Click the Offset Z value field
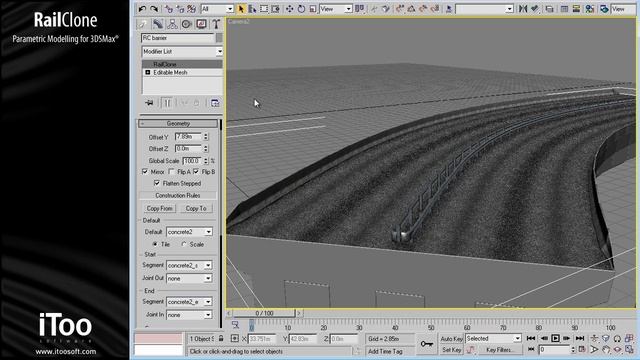Screen dimensions: 640x360 pos(188,149)
